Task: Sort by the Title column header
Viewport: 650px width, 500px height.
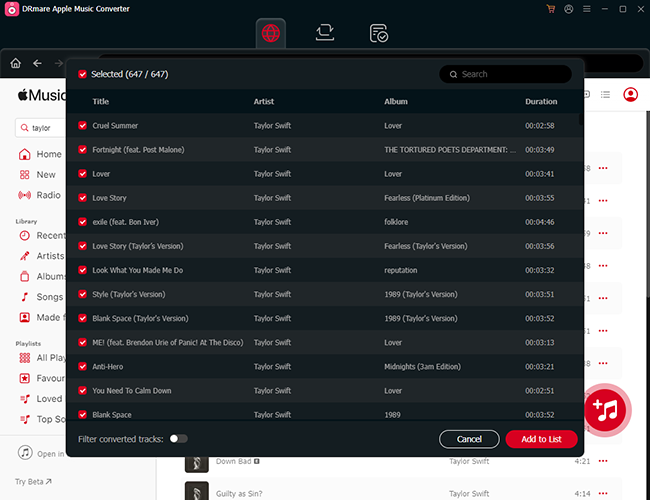Action: click(x=100, y=102)
